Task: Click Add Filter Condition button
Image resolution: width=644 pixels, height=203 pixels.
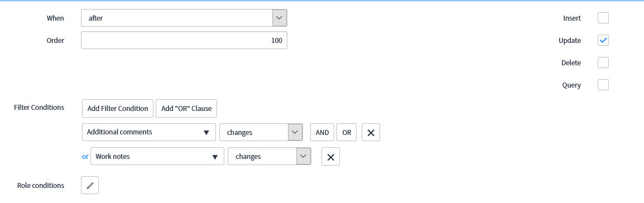Action: click(117, 109)
